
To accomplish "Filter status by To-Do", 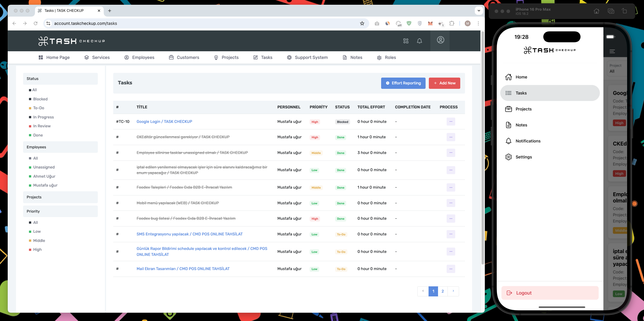I will coord(39,108).
